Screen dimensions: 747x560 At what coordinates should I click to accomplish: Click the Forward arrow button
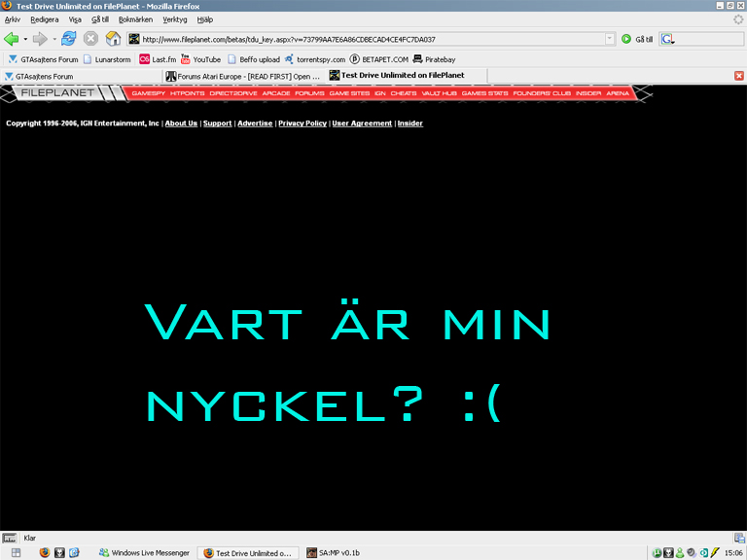40,39
